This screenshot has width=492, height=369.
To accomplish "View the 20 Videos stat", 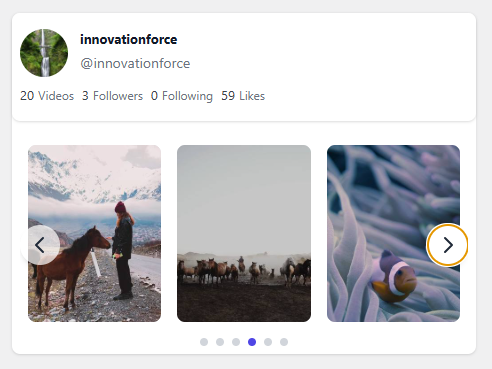I will pyautogui.click(x=47, y=96).
